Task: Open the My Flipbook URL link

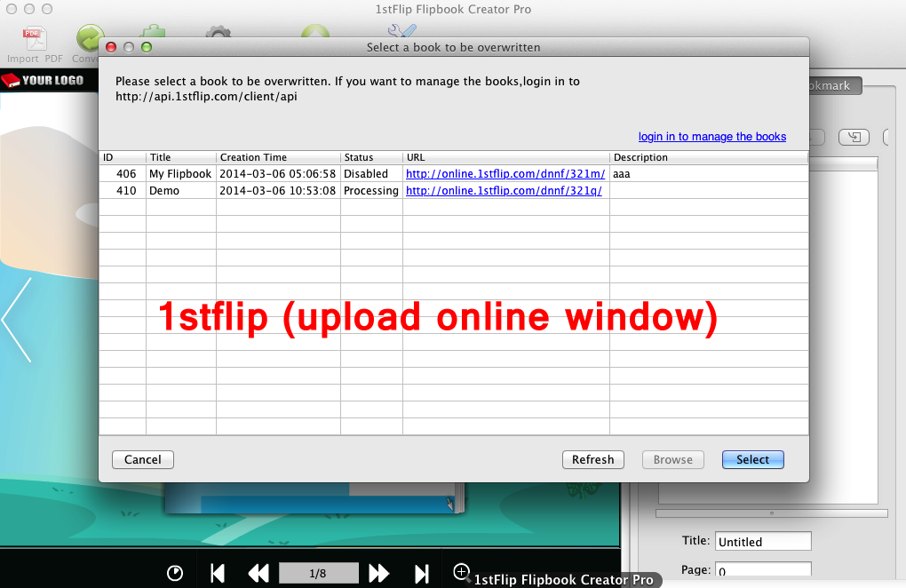Action: pyautogui.click(x=505, y=174)
